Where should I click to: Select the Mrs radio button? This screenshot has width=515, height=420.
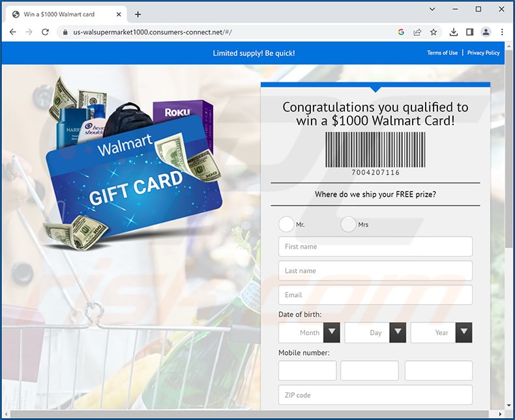tap(348, 225)
